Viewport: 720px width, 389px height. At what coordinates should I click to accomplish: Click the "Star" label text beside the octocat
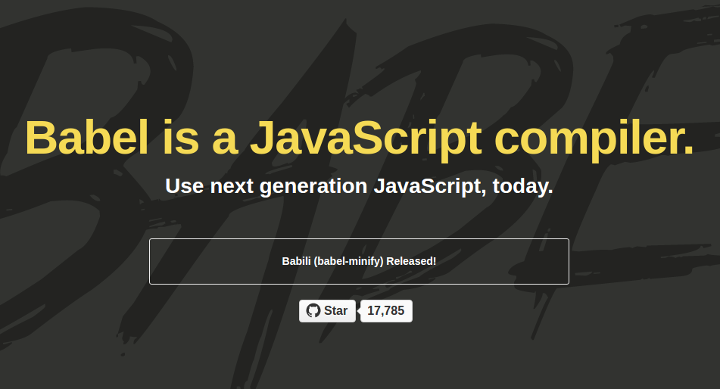click(x=336, y=311)
